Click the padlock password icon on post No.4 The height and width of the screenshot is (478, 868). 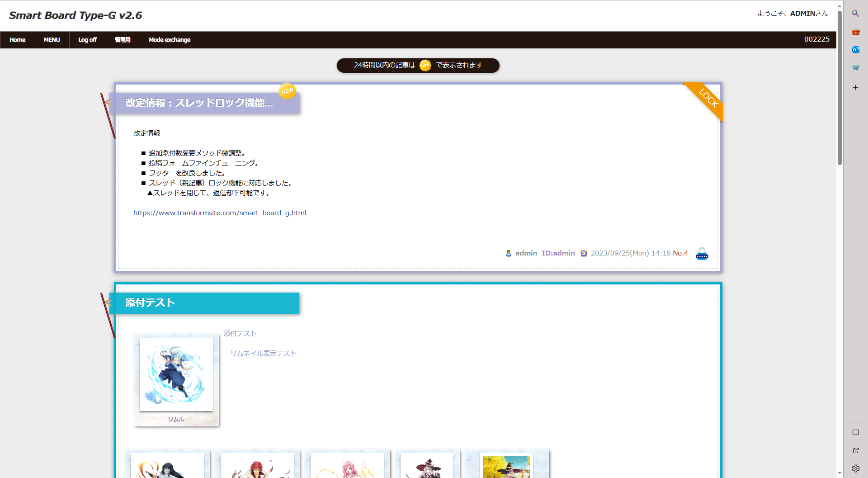702,254
